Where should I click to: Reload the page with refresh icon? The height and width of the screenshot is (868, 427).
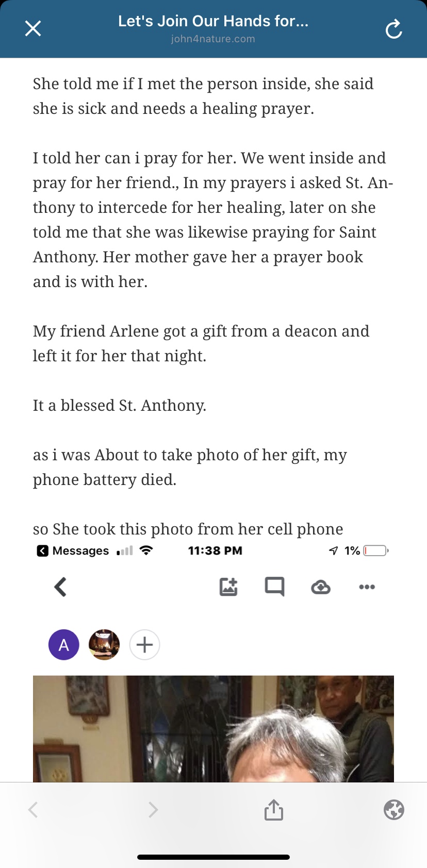393,29
